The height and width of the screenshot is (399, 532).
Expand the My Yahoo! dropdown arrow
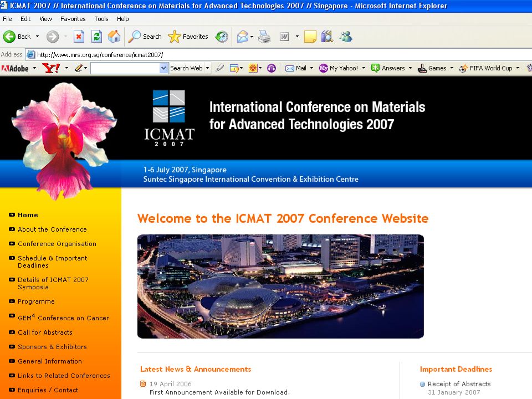click(x=364, y=68)
